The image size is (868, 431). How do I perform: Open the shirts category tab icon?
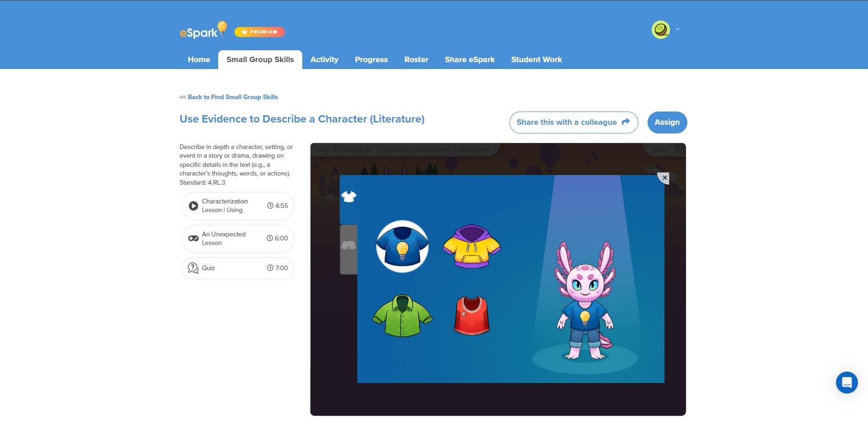[349, 197]
